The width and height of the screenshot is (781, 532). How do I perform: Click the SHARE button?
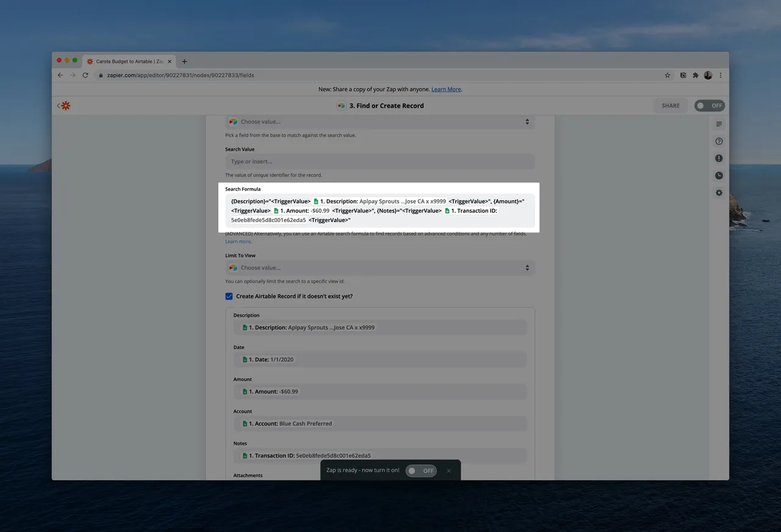[x=671, y=106]
